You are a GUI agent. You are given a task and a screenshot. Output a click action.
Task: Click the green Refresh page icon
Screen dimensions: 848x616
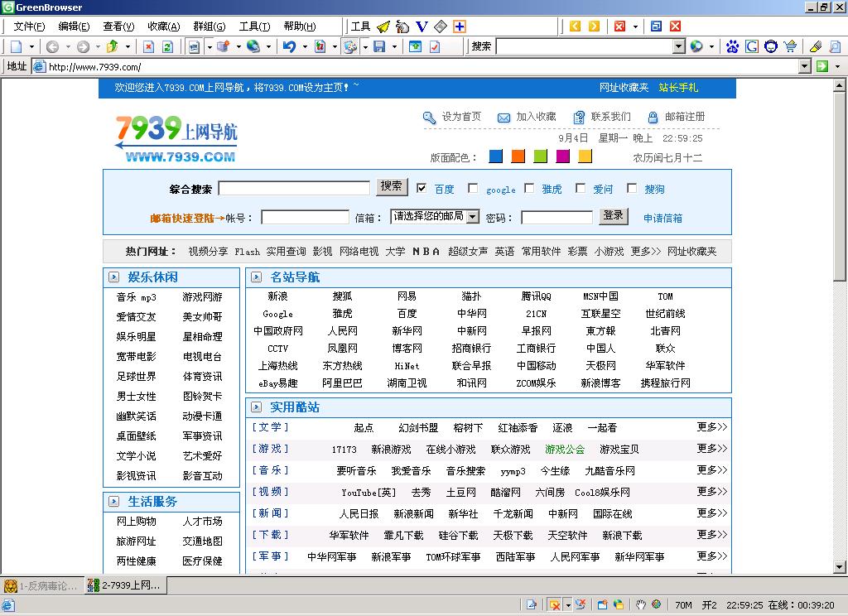(x=167, y=47)
